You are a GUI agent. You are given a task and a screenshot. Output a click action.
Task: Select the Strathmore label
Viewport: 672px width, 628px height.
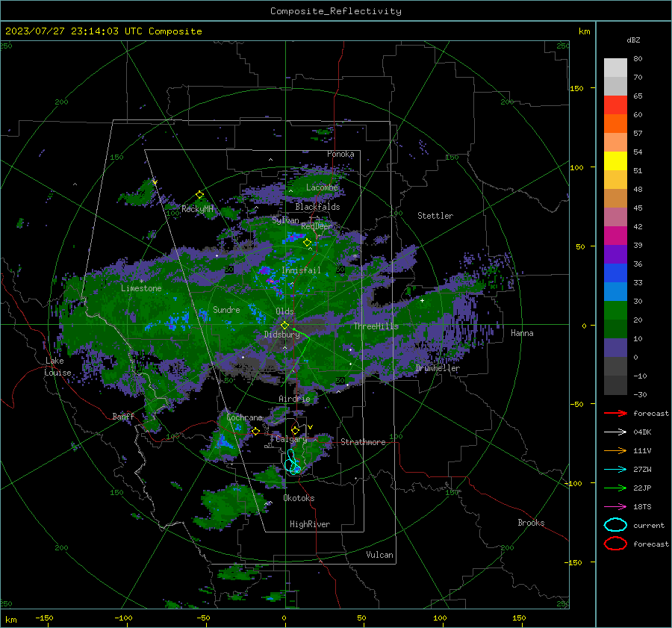click(x=363, y=442)
